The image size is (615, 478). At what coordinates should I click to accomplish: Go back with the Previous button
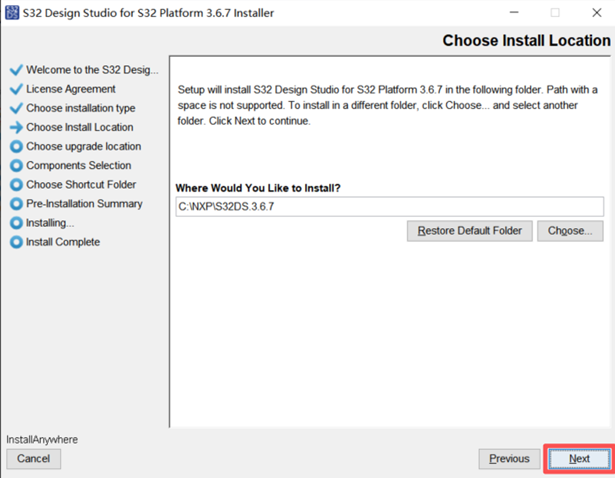tap(509, 458)
